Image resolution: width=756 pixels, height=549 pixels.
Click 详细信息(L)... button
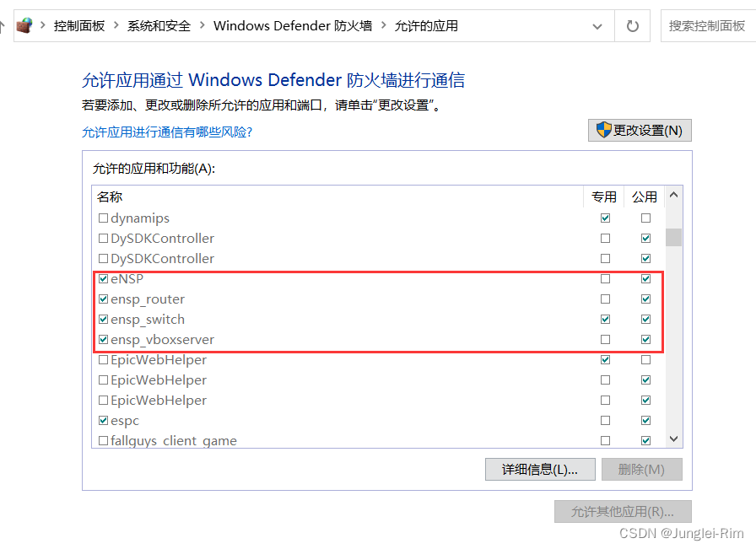pos(540,469)
